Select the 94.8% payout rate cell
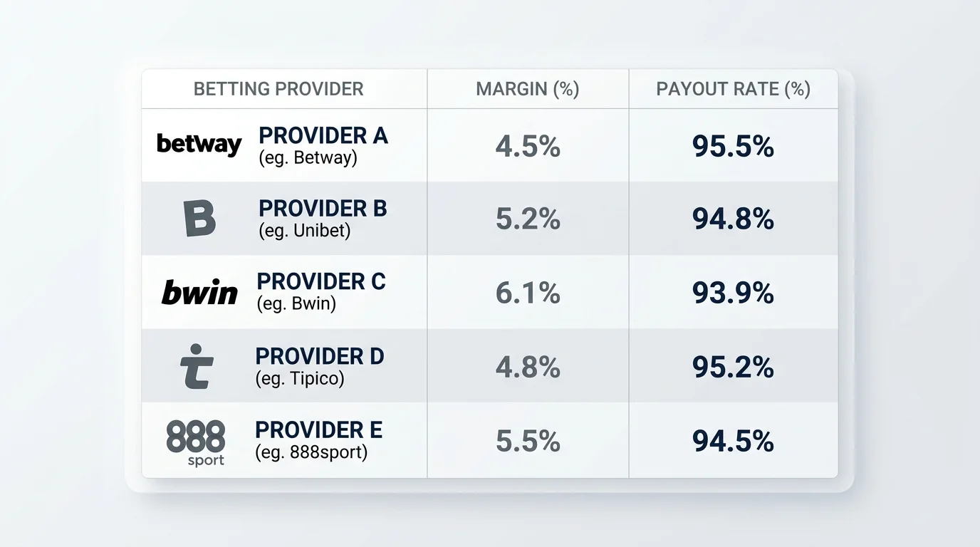The height and width of the screenshot is (547, 980). tap(733, 219)
